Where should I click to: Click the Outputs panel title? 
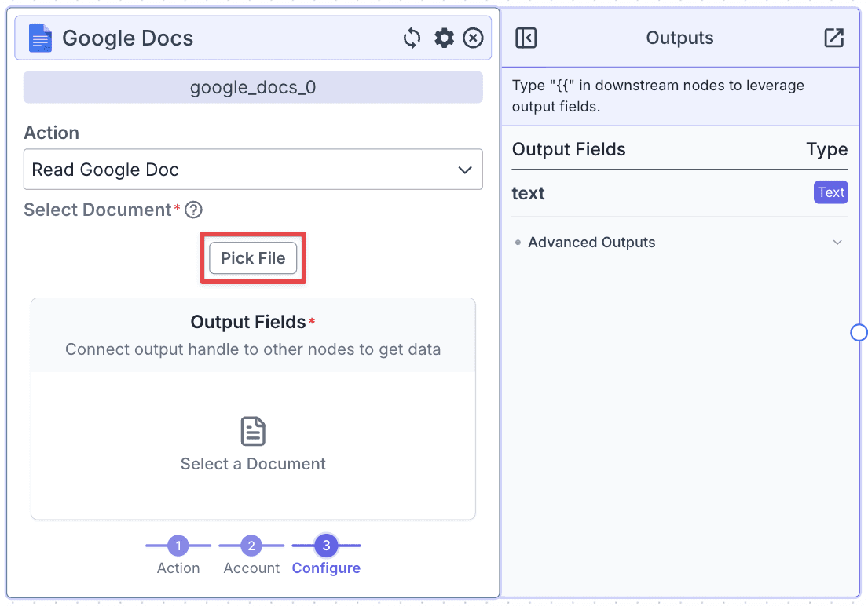(679, 38)
